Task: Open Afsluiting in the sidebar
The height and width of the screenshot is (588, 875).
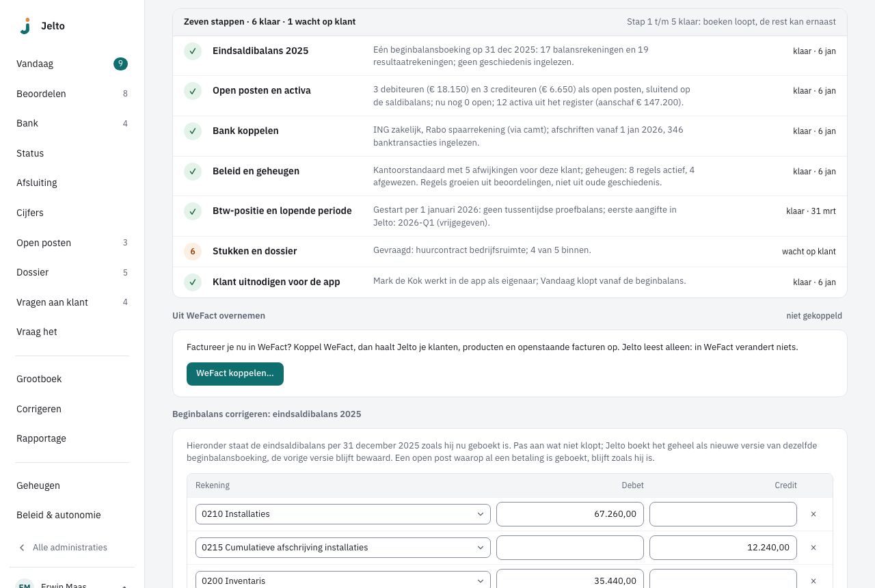Action: point(72,183)
